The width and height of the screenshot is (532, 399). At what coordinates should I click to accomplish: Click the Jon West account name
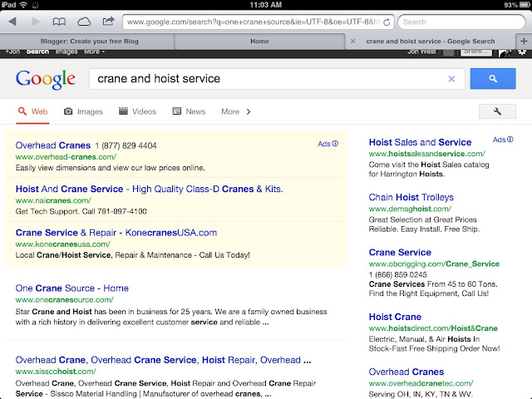[421, 52]
